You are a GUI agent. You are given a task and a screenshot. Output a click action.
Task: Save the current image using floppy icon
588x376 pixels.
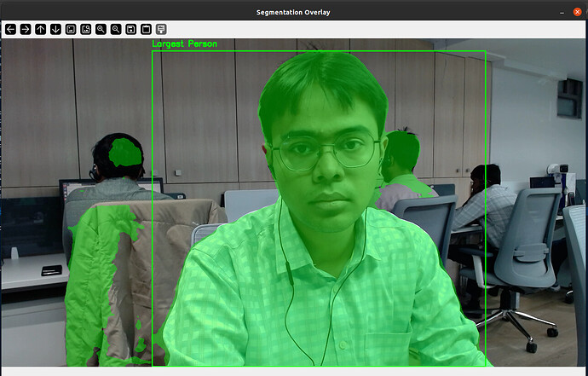(130, 29)
